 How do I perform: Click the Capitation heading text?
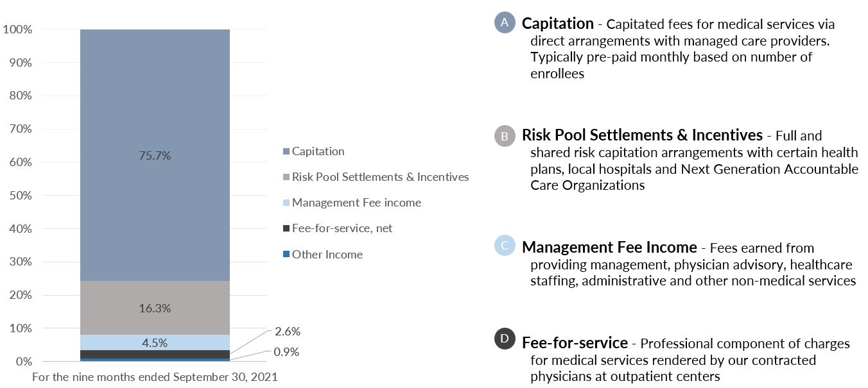pos(558,24)
